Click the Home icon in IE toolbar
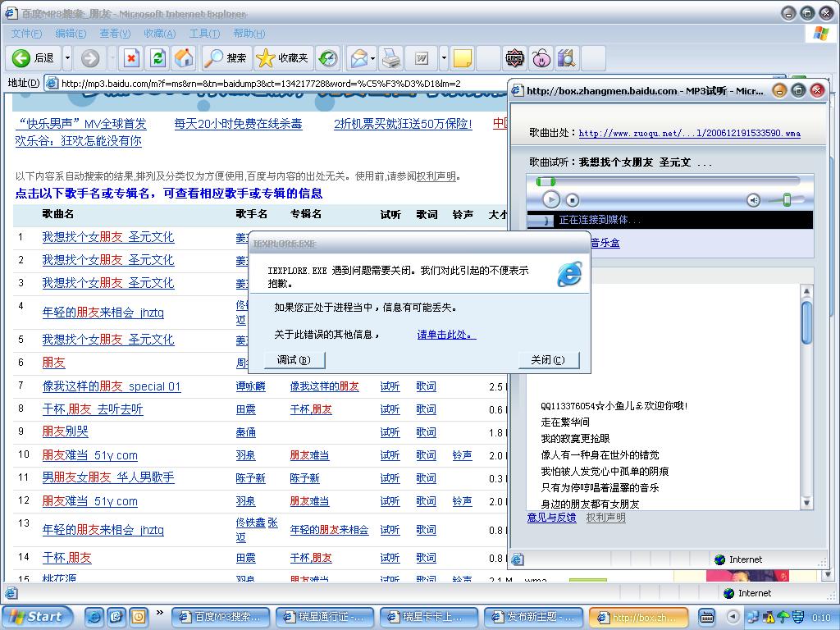Screen dimensions: 840x630 pyautogui.click(x=185, y=58)
